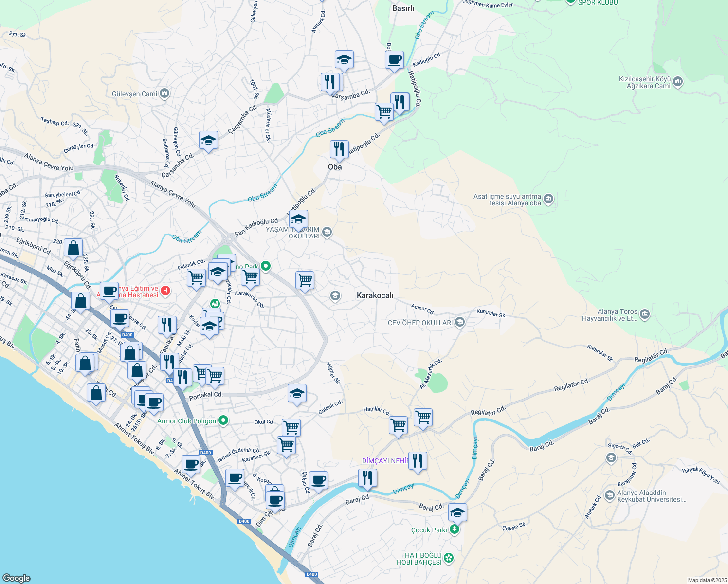
Task: Click the graduation cap marker near Çarşamba Cd
Action: coord(344,60)
